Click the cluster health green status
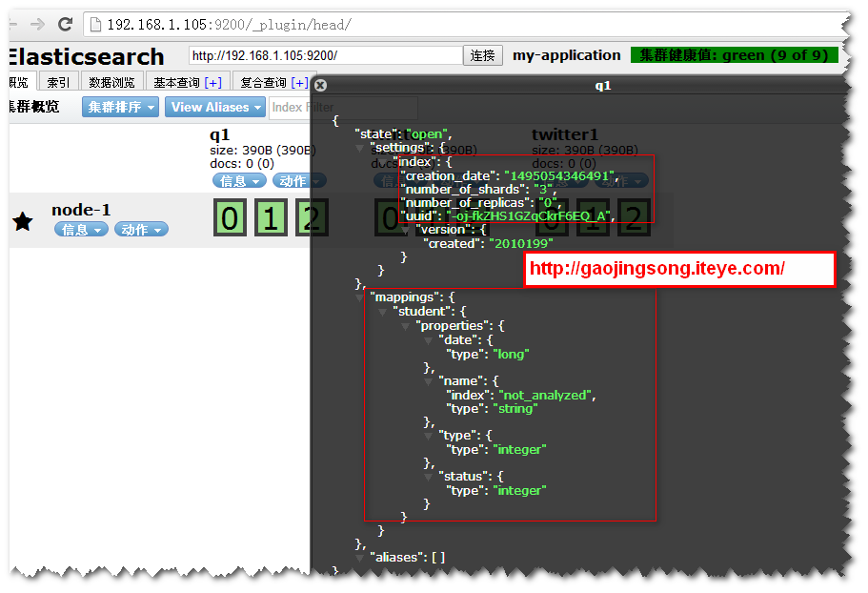The image size is (868, 593). 734,54
